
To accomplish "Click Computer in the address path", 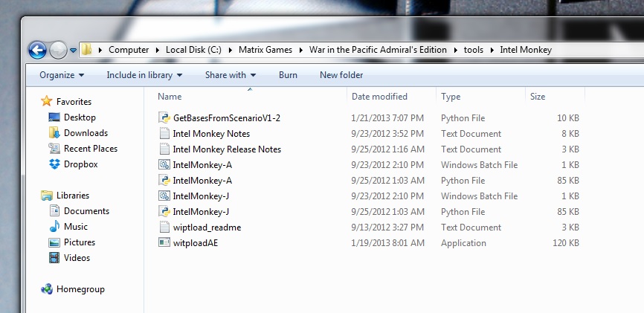I will (129, 50).
